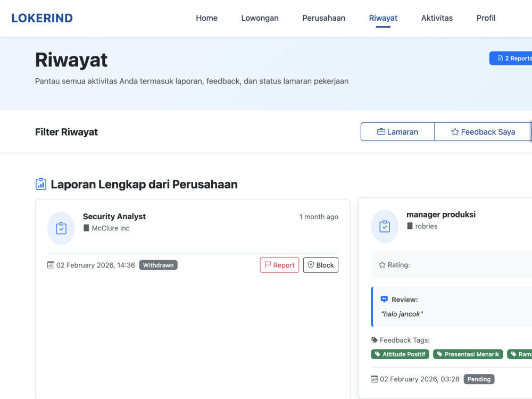Image resolution: width=532 pixels, height=399 pixels.
Task: Select the Attitude Positif tag
Action: tap(400, 354)
